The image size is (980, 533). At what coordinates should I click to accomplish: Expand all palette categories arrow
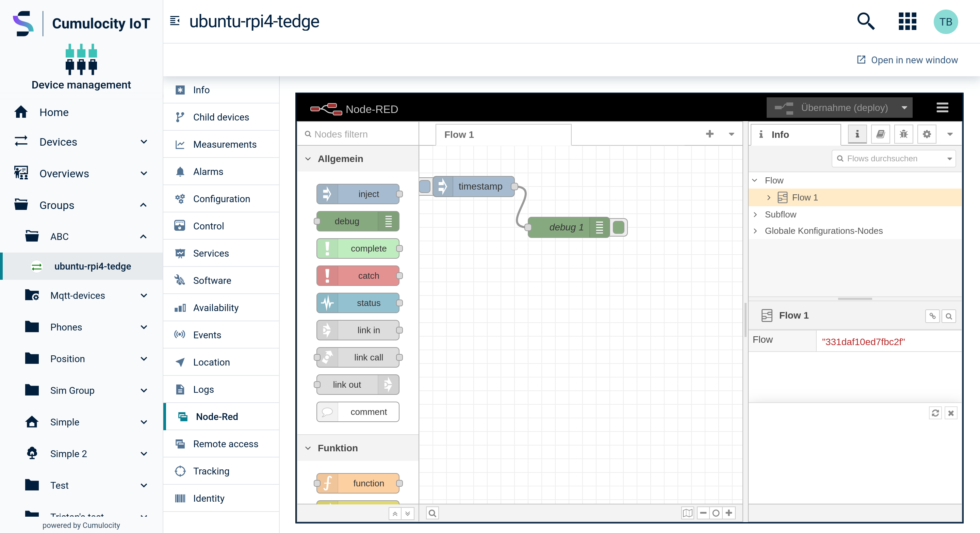407,514
